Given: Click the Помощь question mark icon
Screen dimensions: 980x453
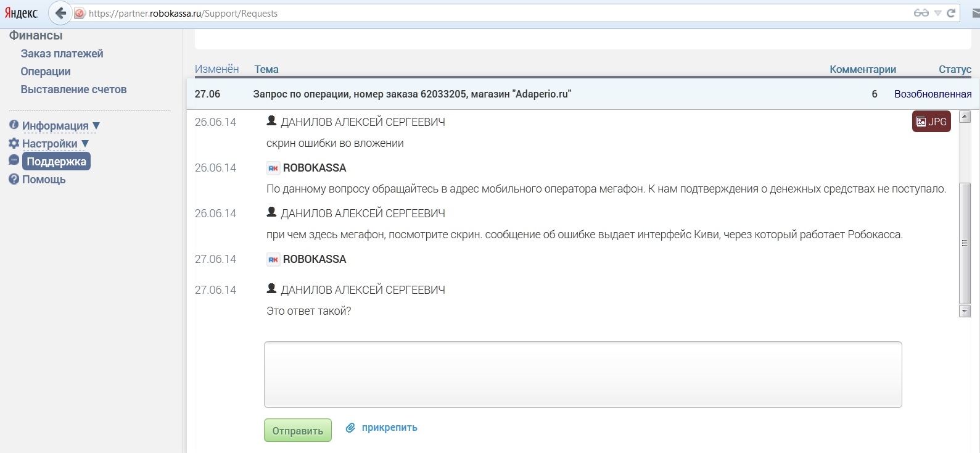Looking at the screenshot, I should tap(14, 179).
